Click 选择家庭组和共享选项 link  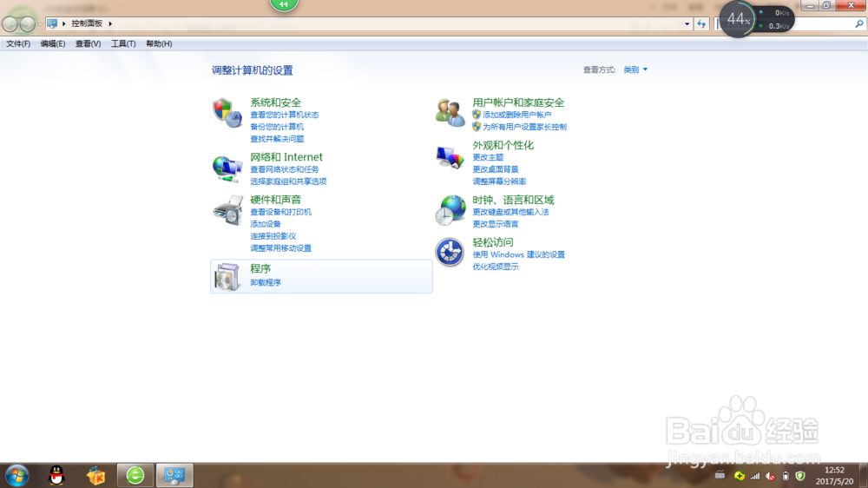(288, 181)
